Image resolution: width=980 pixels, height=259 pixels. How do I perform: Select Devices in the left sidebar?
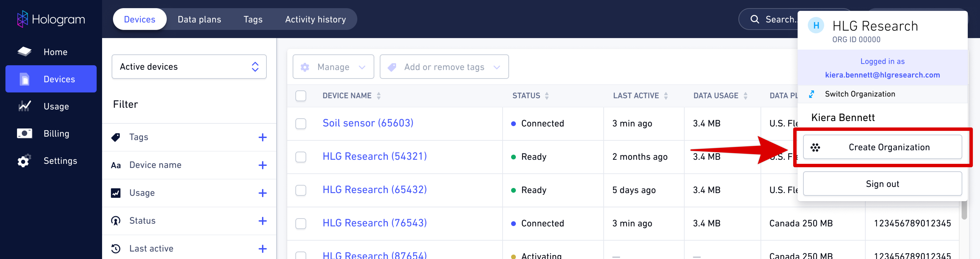[51, 79]
